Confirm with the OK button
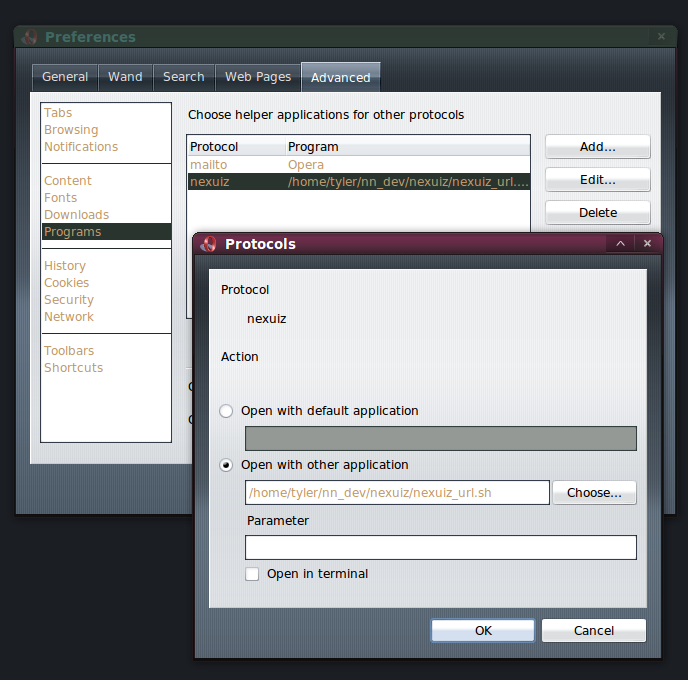The width and height of the screenshot is (688, 680). point(483,630)
